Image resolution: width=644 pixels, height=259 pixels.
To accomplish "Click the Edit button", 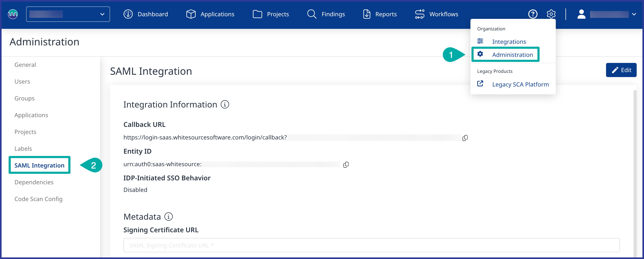I will [621, 70].
